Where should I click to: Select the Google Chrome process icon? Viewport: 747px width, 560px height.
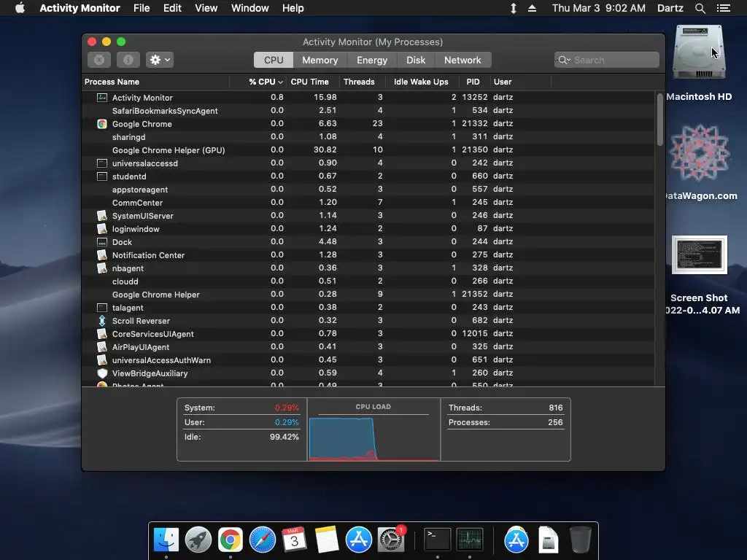click(x=102, y=124)
